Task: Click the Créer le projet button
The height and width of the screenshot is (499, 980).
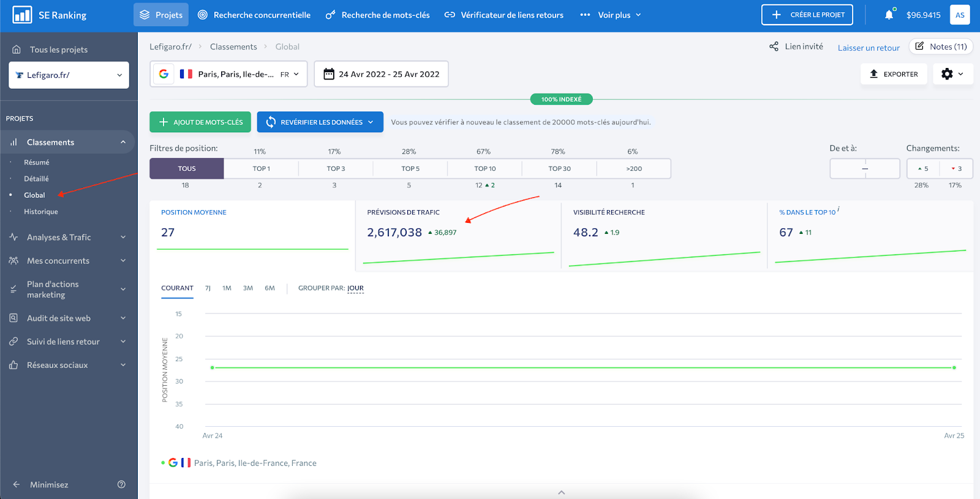Action: 807,15
